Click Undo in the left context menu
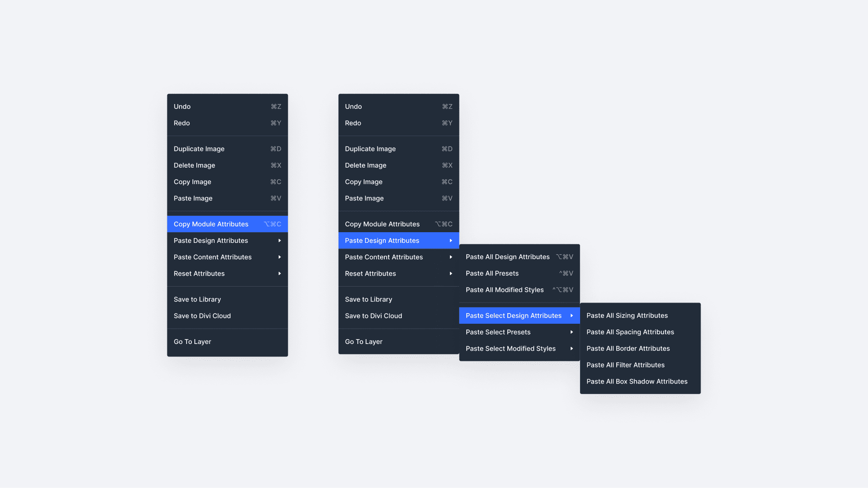 coord(182,106)
